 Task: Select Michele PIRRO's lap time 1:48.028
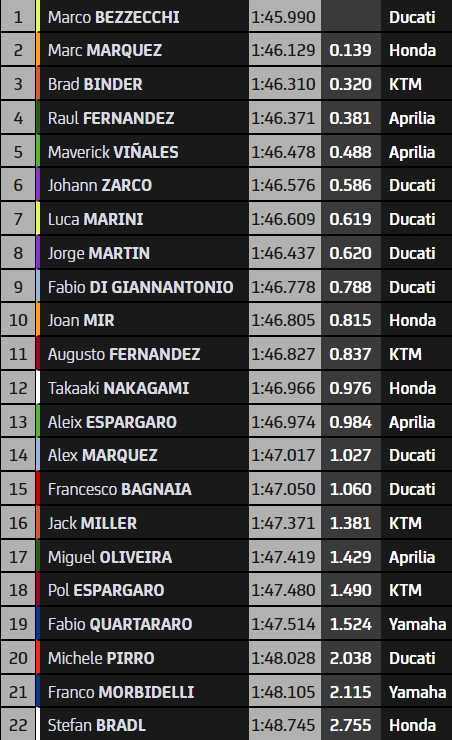click(283, 658)
